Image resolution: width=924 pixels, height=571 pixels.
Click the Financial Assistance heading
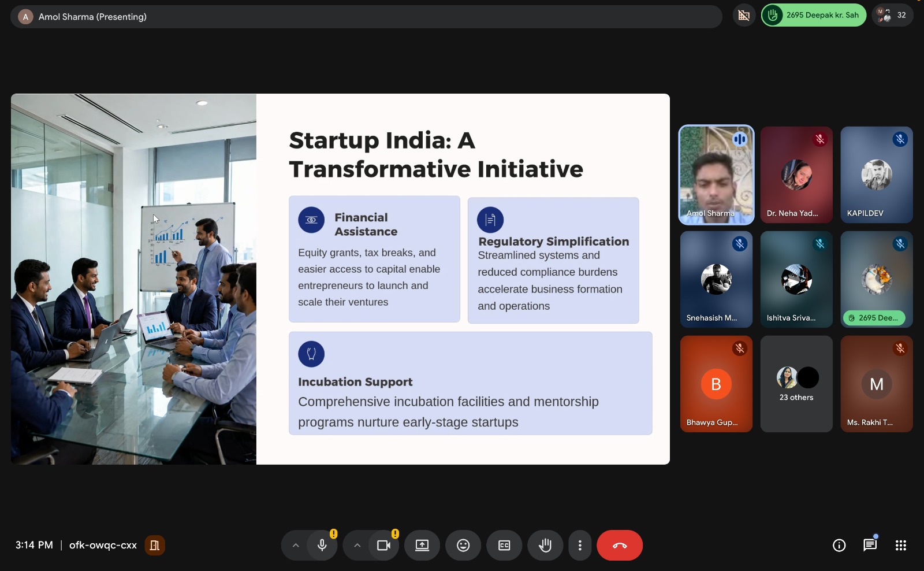click(366, 224)
